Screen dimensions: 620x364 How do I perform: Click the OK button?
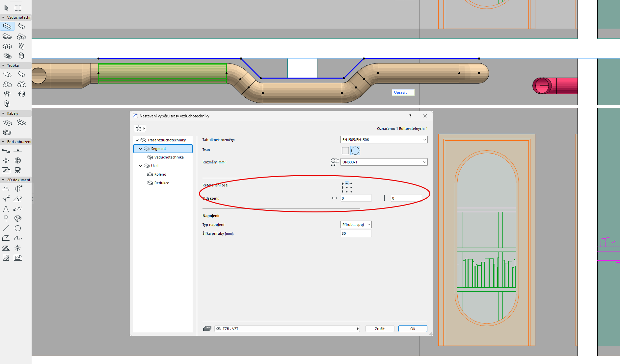click(x=413, y=329)
